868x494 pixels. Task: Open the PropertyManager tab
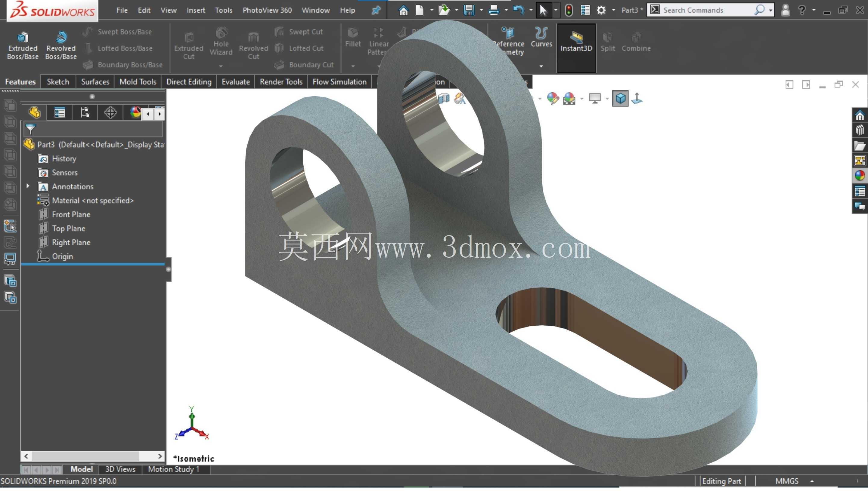59,113
